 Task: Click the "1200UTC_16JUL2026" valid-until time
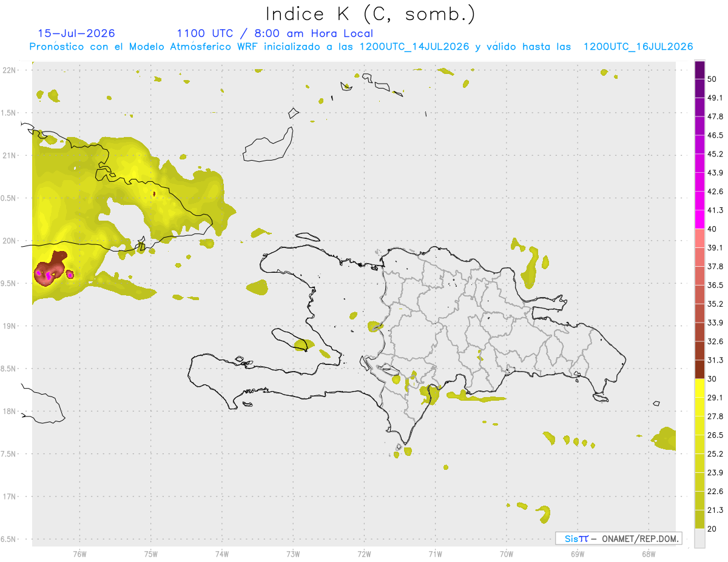(x=638, y=47)
